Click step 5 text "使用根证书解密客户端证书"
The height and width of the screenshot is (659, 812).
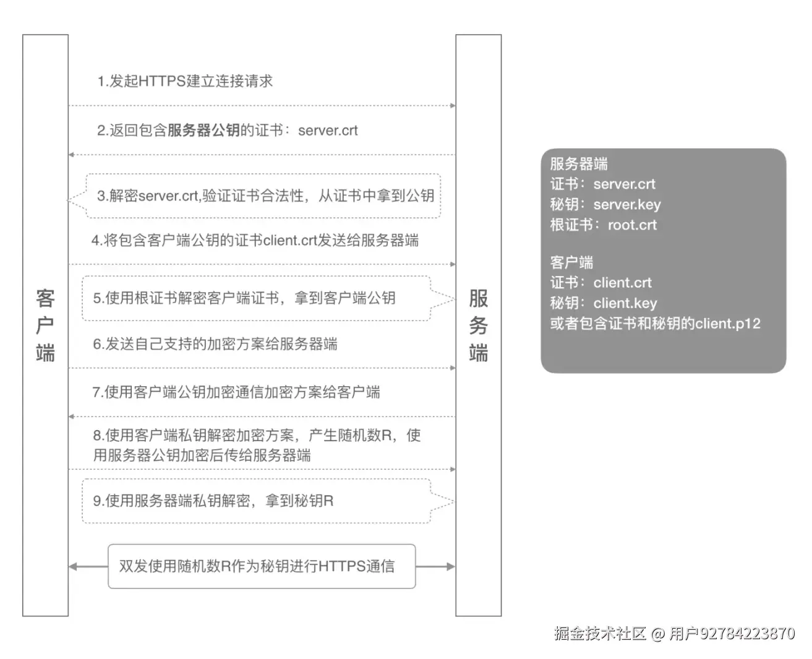point(192,298)
